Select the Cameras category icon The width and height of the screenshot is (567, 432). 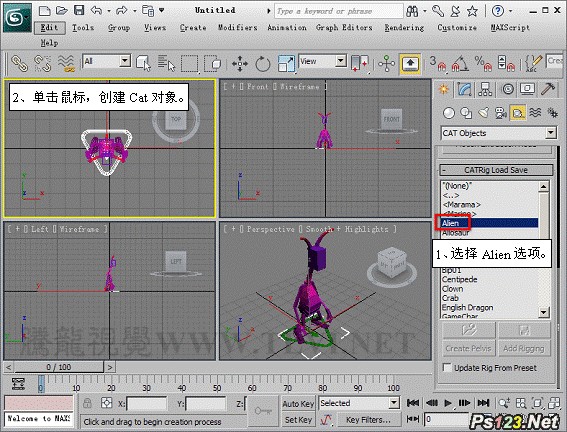coord(500,113)
